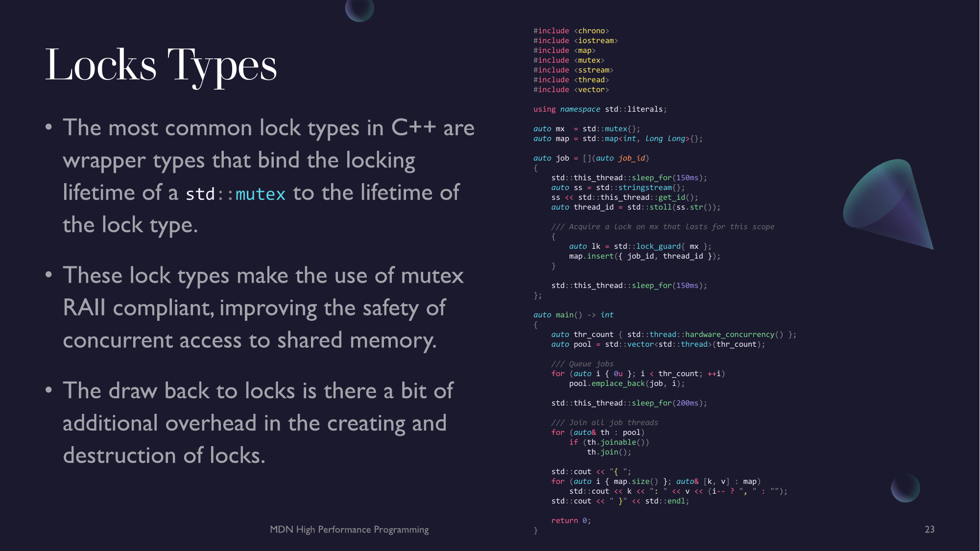The width and height of the screenshot is (980, 551).
Task: Click 'auto pool = std::vector<std::thread>' line
Action: coord(658,344)
